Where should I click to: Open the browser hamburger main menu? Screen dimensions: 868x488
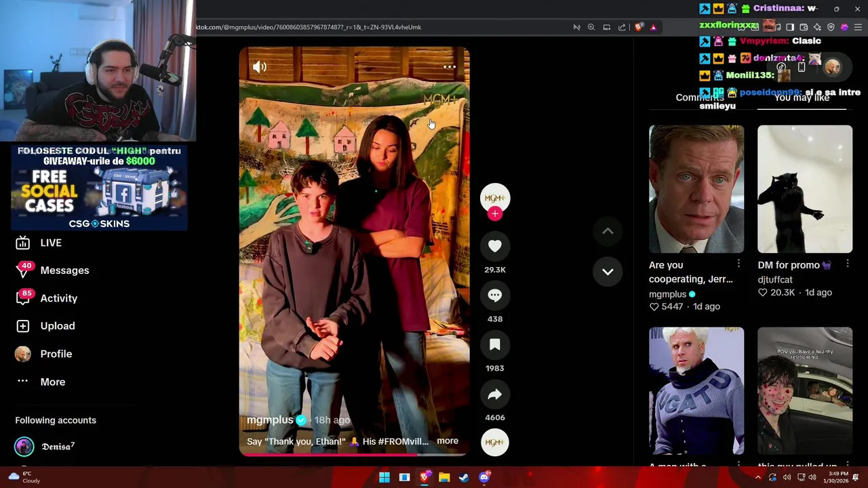[x=858, y=27]
